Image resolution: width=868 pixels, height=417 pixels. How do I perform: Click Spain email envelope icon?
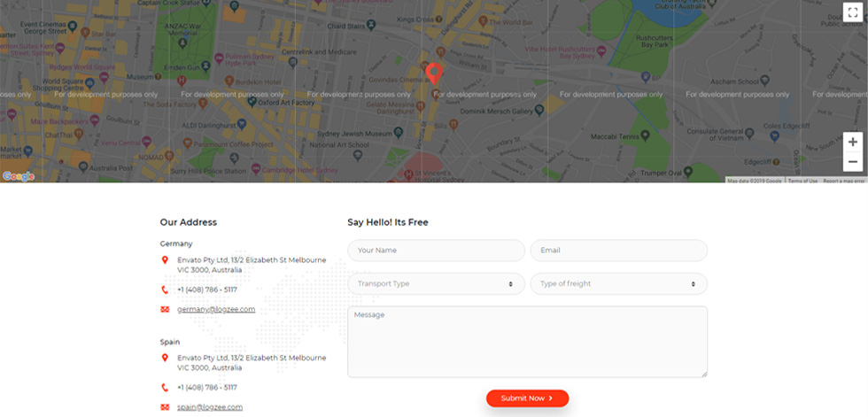pyautogui.click(x=165, y=407)
